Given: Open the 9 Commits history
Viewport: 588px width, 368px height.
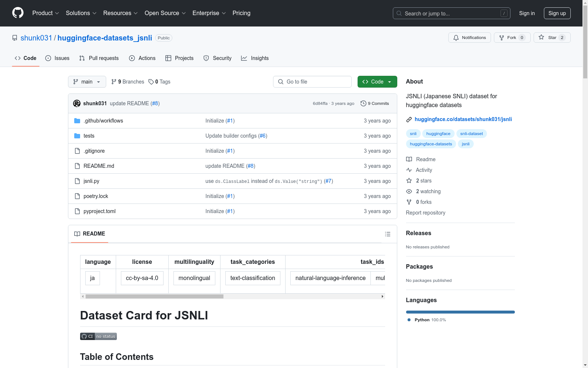Looking at the screenshot, I should pyautogui.click(x=375, y=103).
